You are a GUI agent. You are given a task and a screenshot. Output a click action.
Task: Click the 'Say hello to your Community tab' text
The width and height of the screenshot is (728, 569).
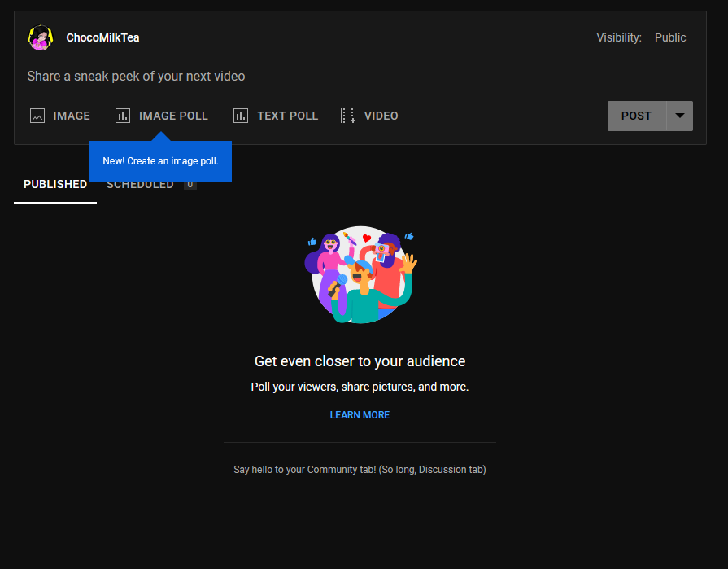360,470
